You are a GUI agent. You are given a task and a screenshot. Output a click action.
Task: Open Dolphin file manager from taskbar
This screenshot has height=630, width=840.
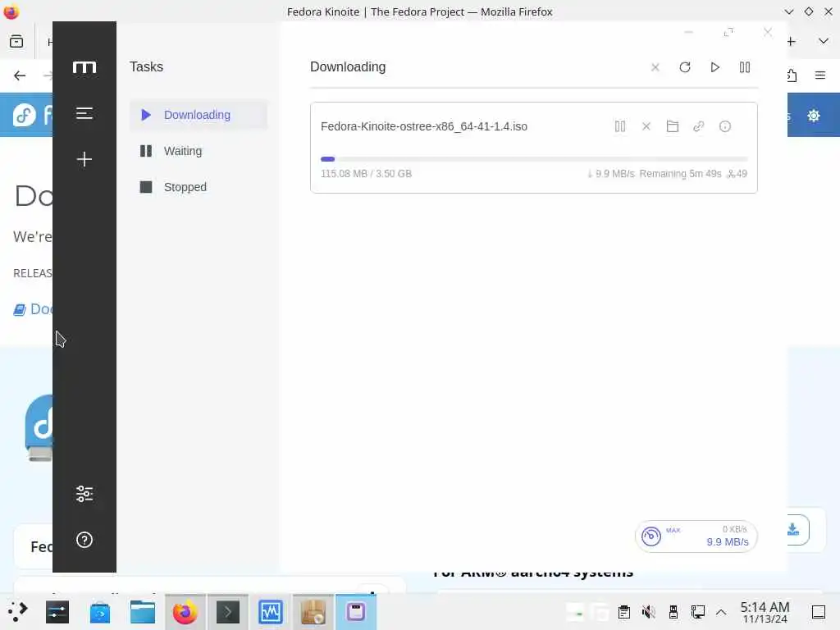[143, 612]
